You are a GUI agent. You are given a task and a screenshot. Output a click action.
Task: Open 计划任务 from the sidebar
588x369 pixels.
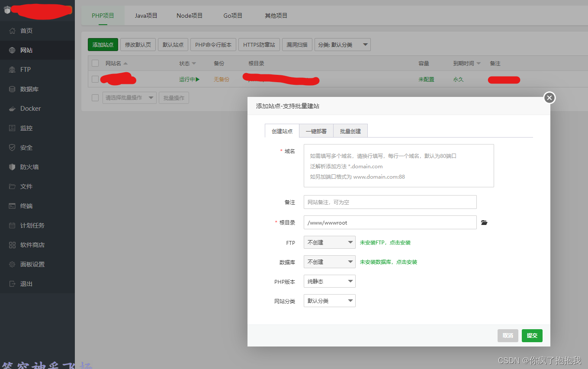tap(37, 225)
